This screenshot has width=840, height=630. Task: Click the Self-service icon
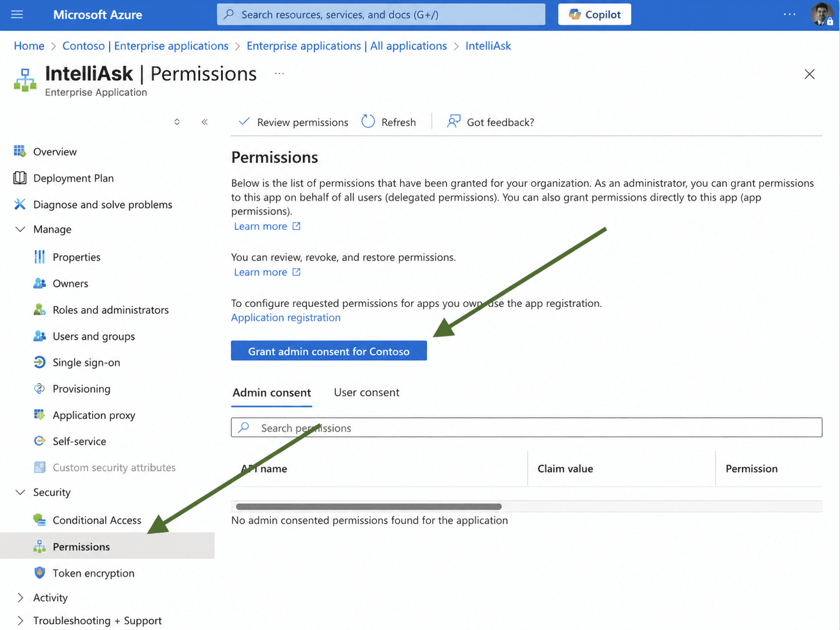(x=39, y=441)
